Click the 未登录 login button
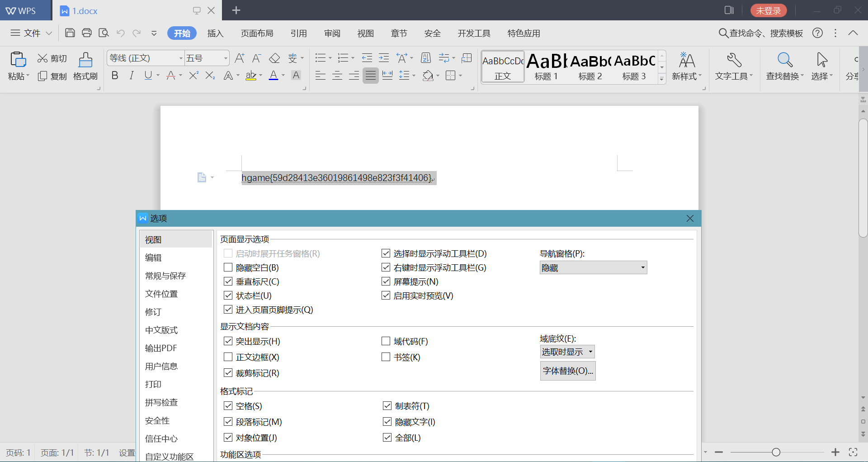 pos(769,10)
